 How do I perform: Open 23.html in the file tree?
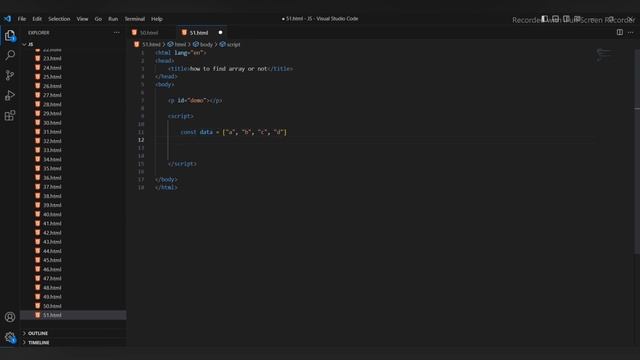52,58
